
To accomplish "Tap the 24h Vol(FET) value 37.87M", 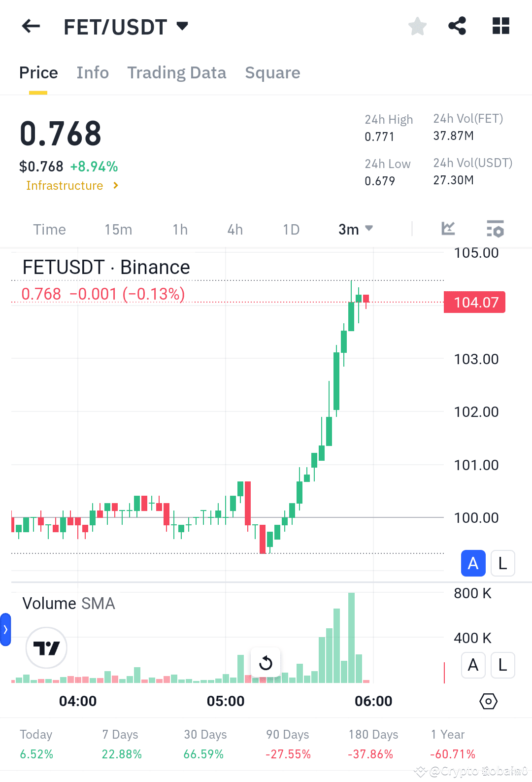I will coord(454,136).
